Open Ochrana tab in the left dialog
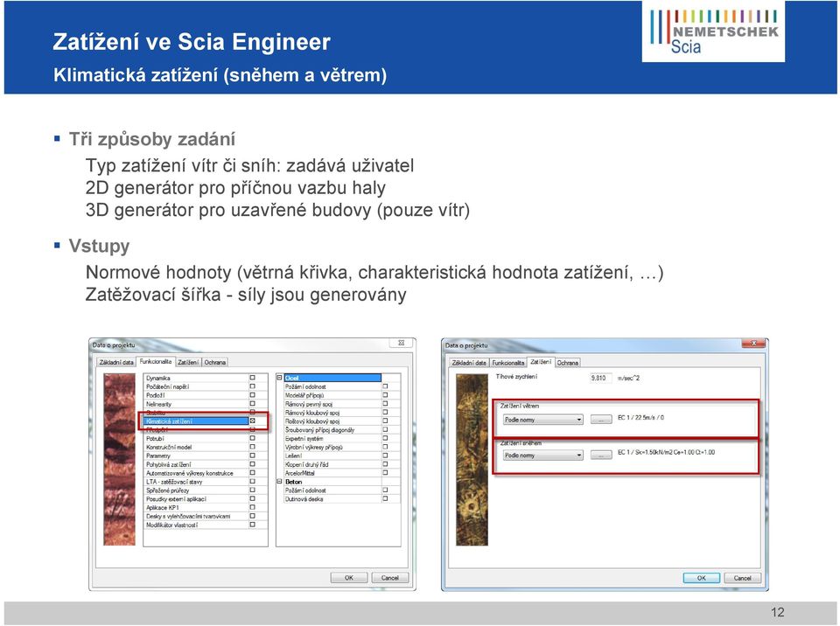This screenshot has height=626, width=840. click(x=215, y=363)
